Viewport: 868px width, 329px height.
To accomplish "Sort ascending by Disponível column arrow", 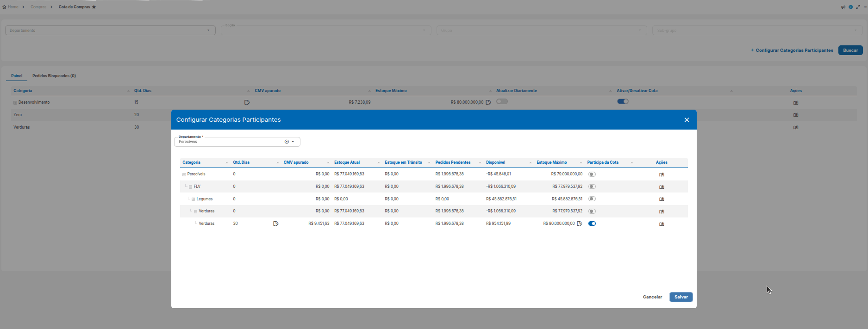I will coord(531,162).
